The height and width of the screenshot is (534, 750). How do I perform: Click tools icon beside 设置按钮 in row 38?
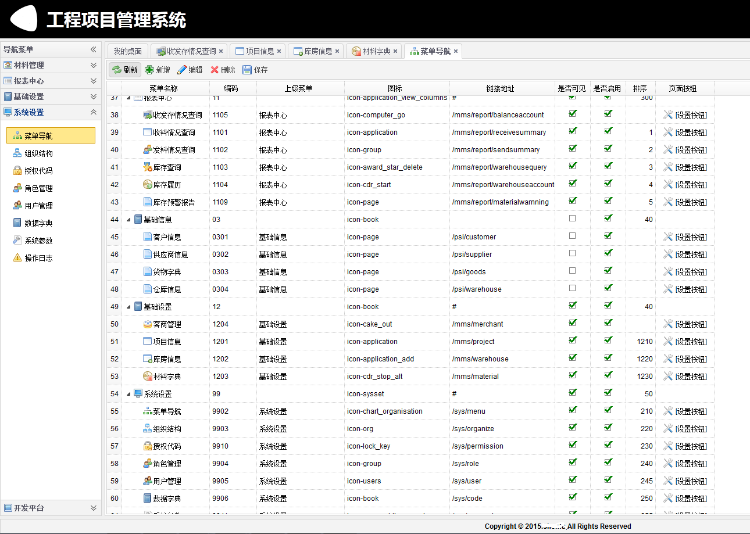coord(668,115)
